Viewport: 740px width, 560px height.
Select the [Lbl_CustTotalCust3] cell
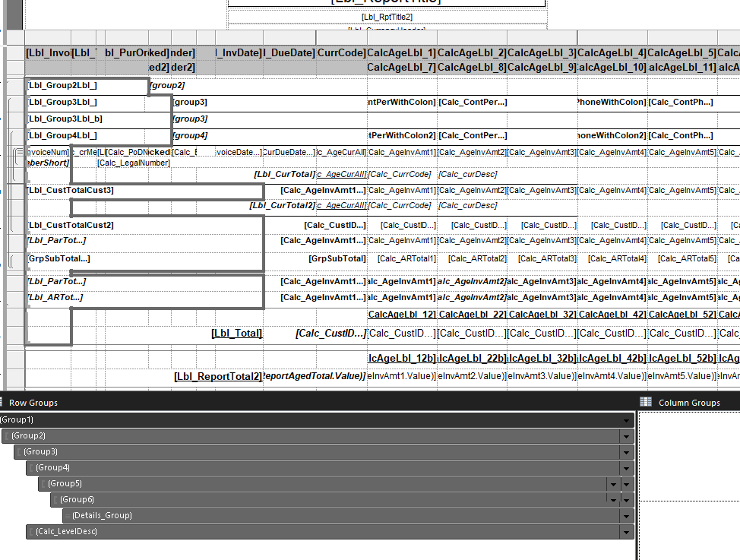144,191
